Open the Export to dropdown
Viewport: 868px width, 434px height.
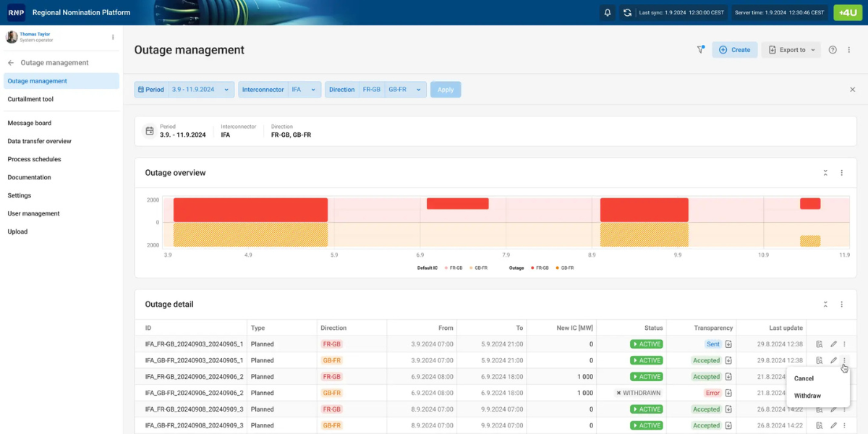click(x=791, y=50)
